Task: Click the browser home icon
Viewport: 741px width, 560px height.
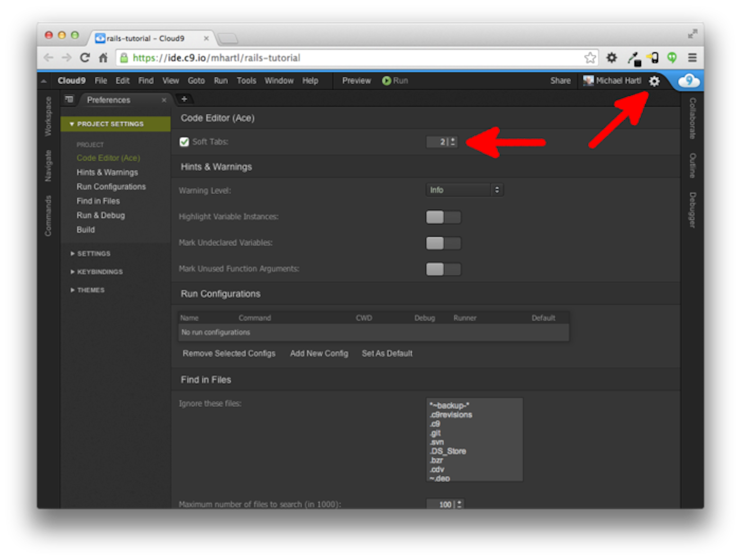Action: click(x=103, y=58)
